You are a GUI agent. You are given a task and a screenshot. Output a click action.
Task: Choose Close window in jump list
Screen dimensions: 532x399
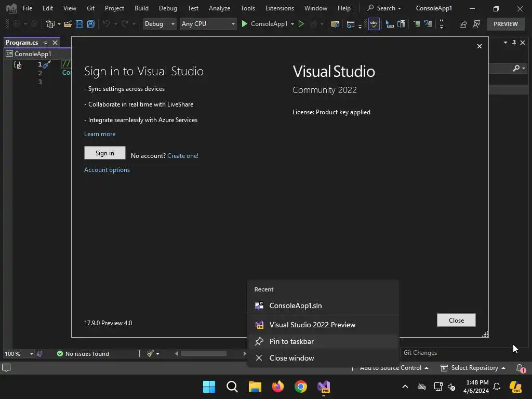[x=323, y=358]
